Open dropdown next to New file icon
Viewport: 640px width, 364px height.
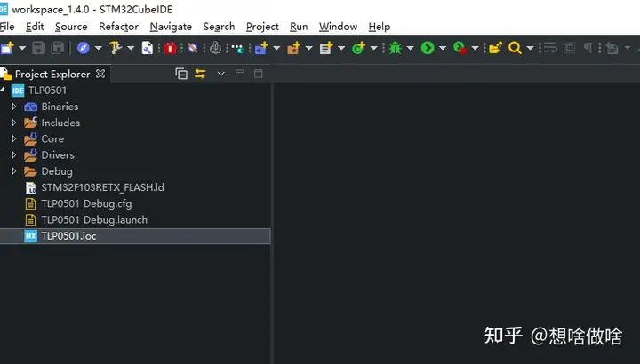[x=22, y=48]
